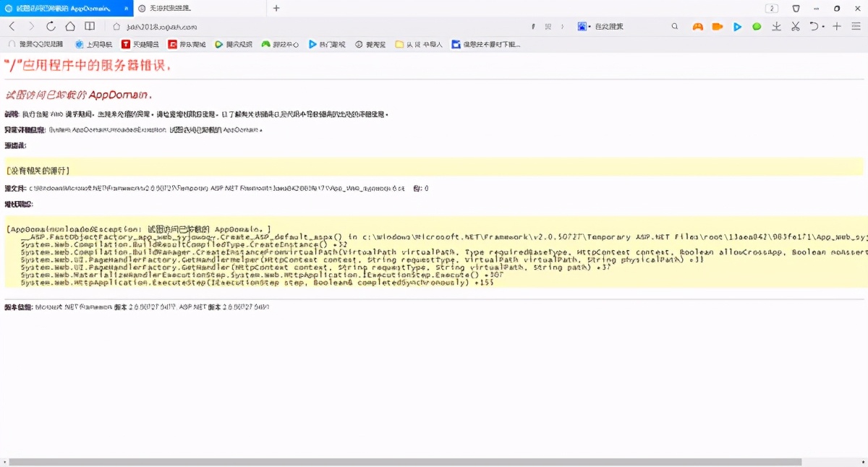Expand the tab counter showing 2
The width and height of the screenshot is (868, 467).
tap(771, 8)
